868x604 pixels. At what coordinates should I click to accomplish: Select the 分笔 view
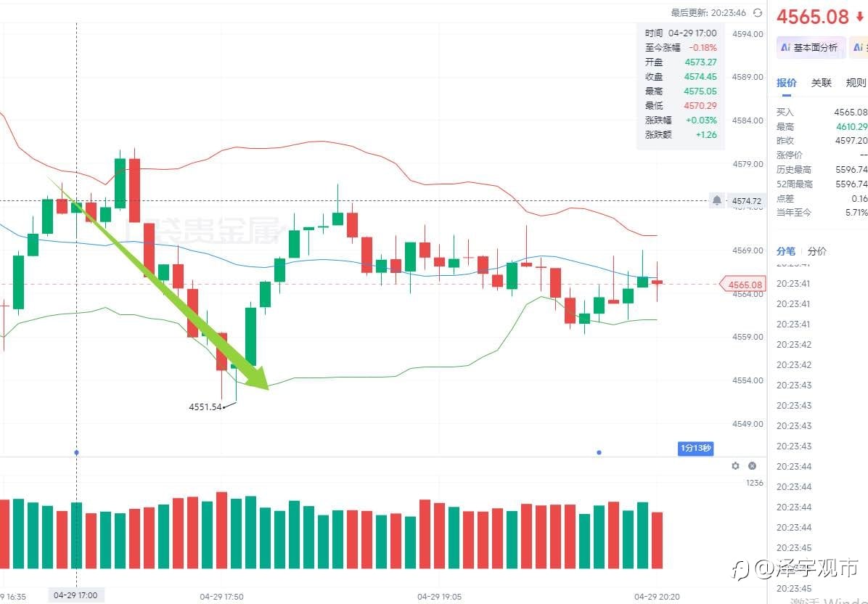(786, 251)
